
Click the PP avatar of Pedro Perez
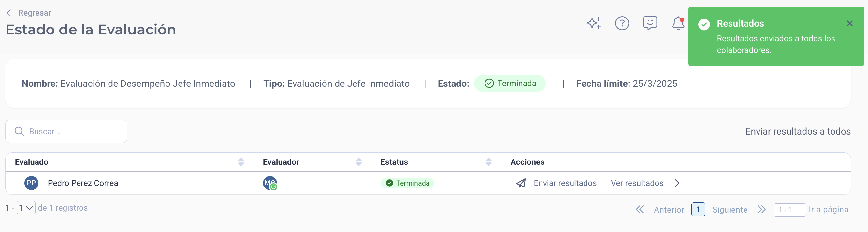(31, 183)
